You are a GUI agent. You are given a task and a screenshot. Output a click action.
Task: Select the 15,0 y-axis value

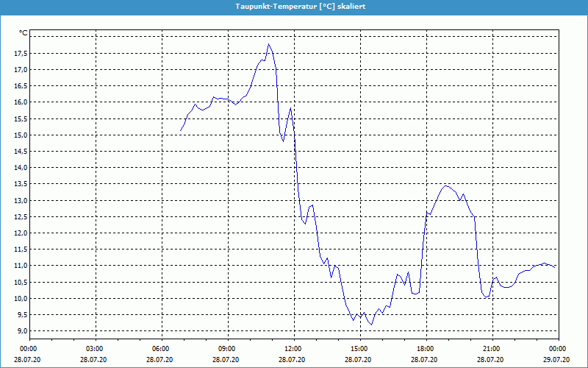21,135
